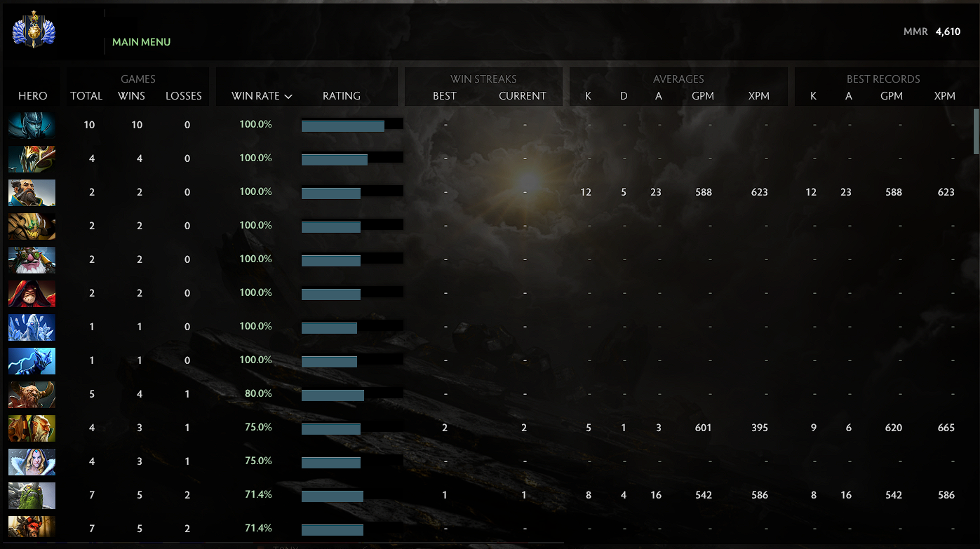This screenshot has height=549, width=980.
Task: Click the red-hooded Warlock portrait
Action: pyautogui.click(x=32, y=293)
